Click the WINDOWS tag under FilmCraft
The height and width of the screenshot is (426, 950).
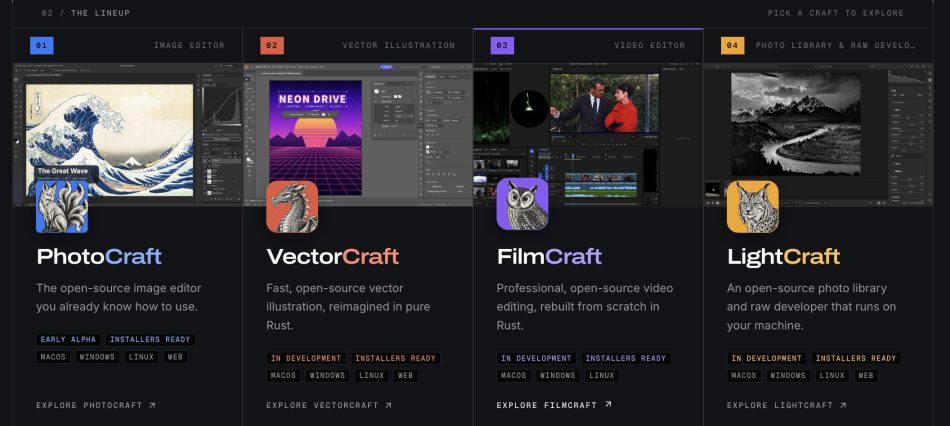click(558, 376)
